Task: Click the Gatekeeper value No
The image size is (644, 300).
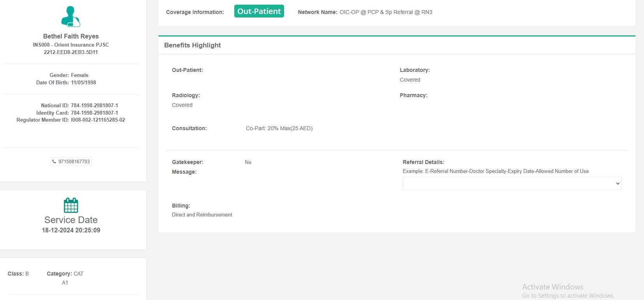Action: 248,162
